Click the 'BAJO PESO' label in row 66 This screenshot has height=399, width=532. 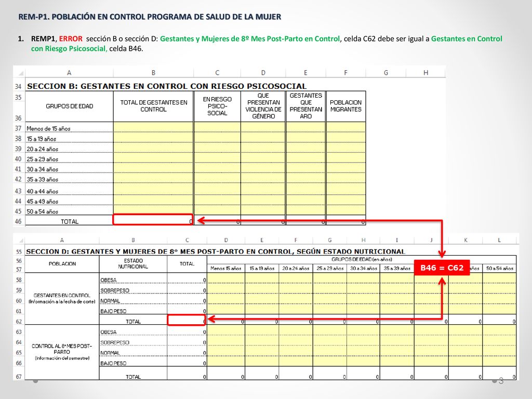point(113,363)
